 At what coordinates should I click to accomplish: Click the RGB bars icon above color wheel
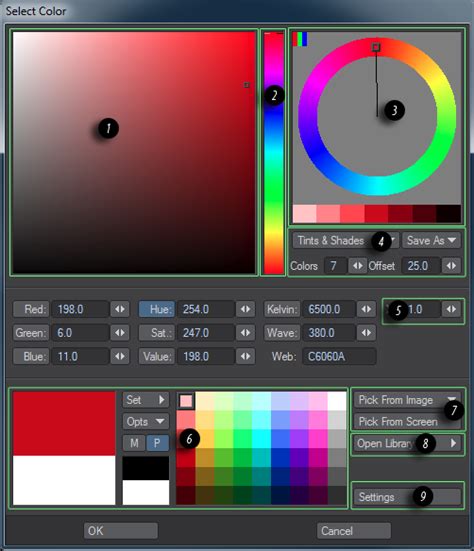[300, 39]
